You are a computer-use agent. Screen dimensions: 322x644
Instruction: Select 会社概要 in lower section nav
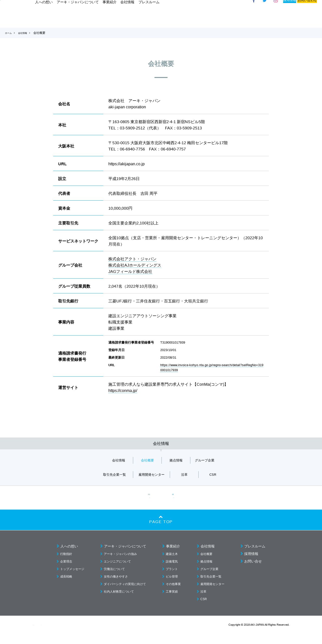[x=147, y=460]
